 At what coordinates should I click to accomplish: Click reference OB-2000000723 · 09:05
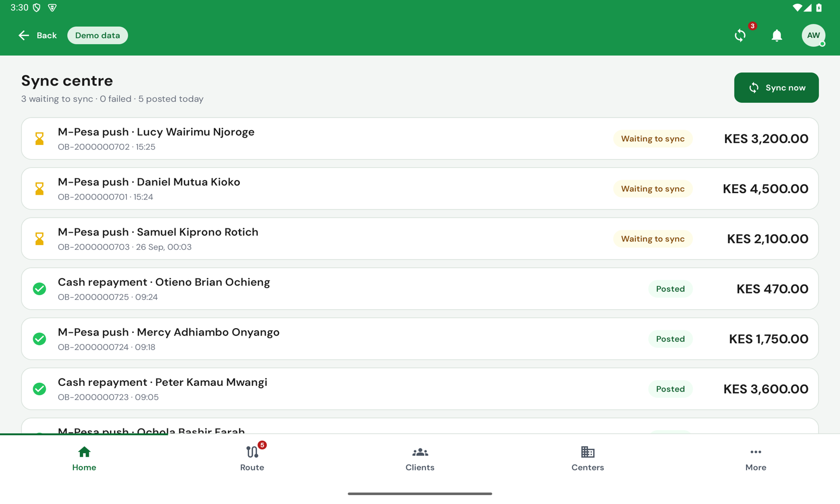click(x=108, y=397)
